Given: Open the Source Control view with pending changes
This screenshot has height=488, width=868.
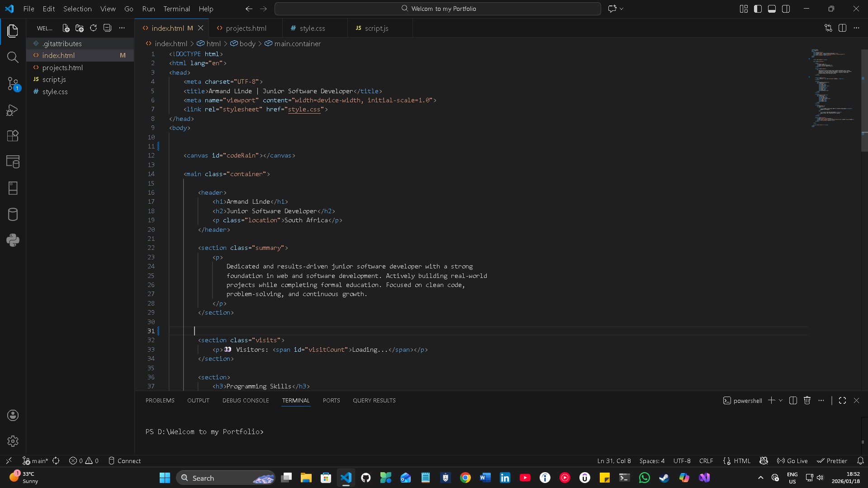Looking at the screenshot, I should pyautogui.click(x=13, y=84).
